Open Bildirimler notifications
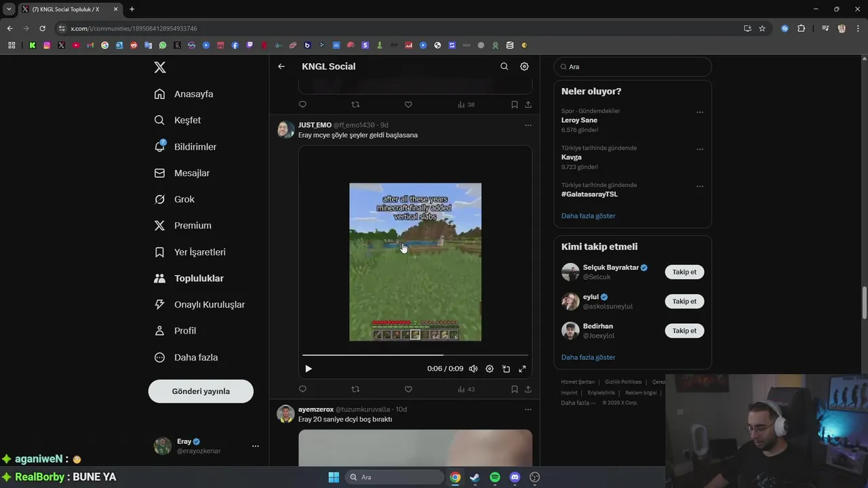868x488 pixels. pos(185,146)
